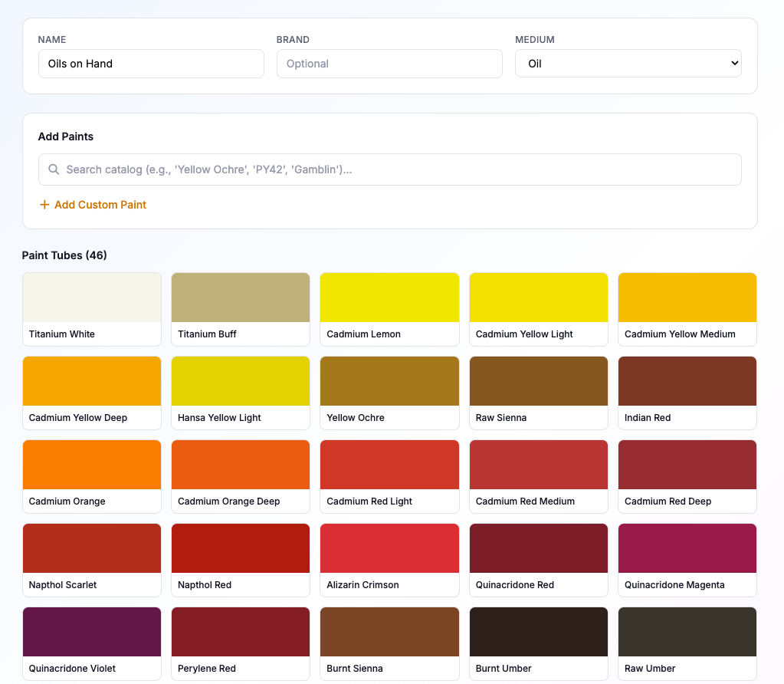
Task: Pick the Raw Umber color swatch
Action: click(x=687, y=632)
